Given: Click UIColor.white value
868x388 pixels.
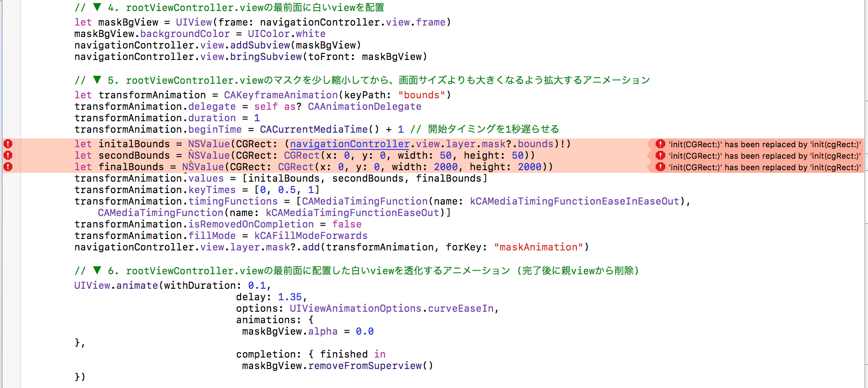Looking at the screenshot, I should (x=286, y=34).
